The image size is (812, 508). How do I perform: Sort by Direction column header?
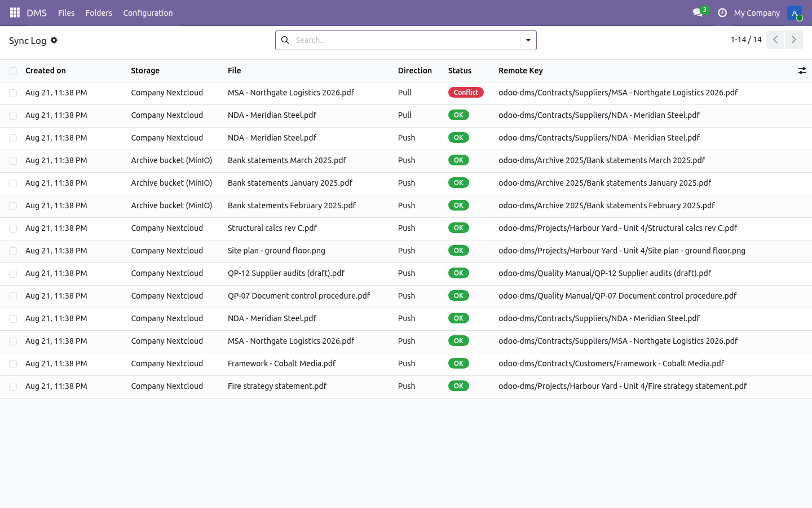[415, 71]
